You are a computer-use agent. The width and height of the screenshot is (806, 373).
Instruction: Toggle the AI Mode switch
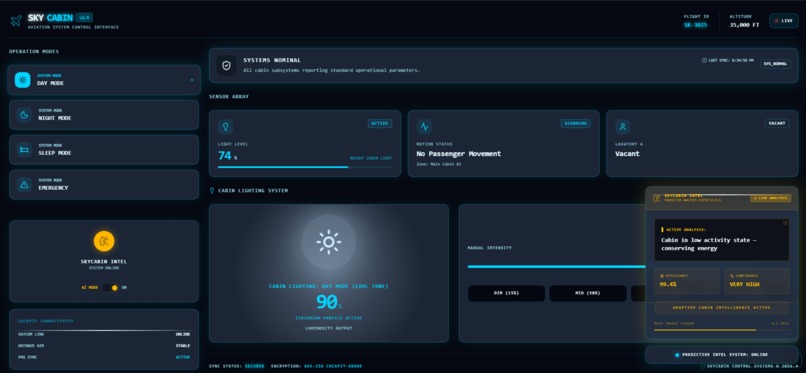[x=110, y=288]
